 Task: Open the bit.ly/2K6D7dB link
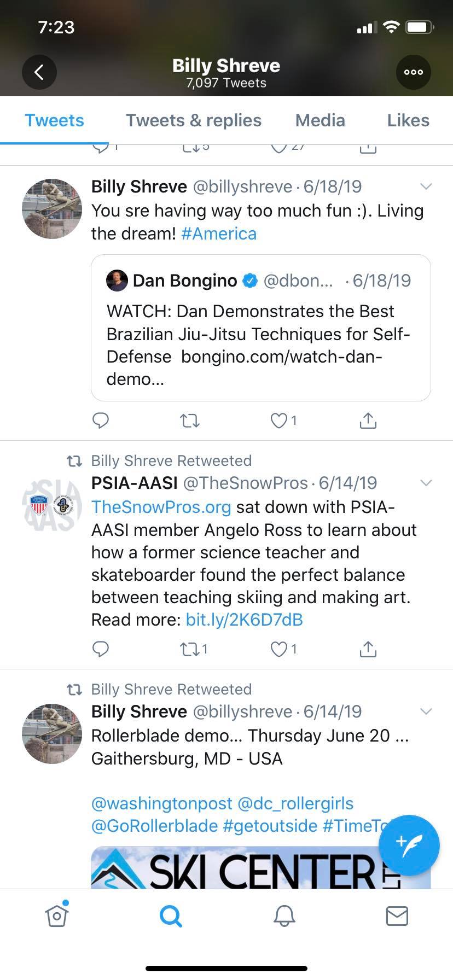point(244,620)
